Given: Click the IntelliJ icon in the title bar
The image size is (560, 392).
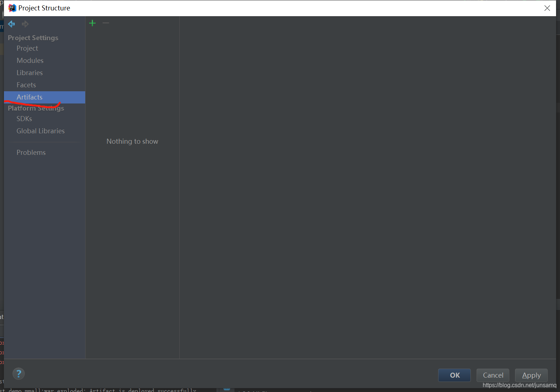Looking at the screenshot, I should click(x=12, y=8).
